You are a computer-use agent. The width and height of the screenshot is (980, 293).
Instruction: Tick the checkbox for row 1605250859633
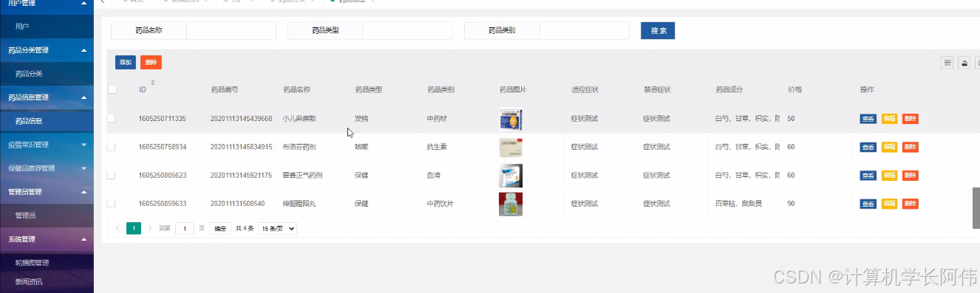[x=112, y=203]
